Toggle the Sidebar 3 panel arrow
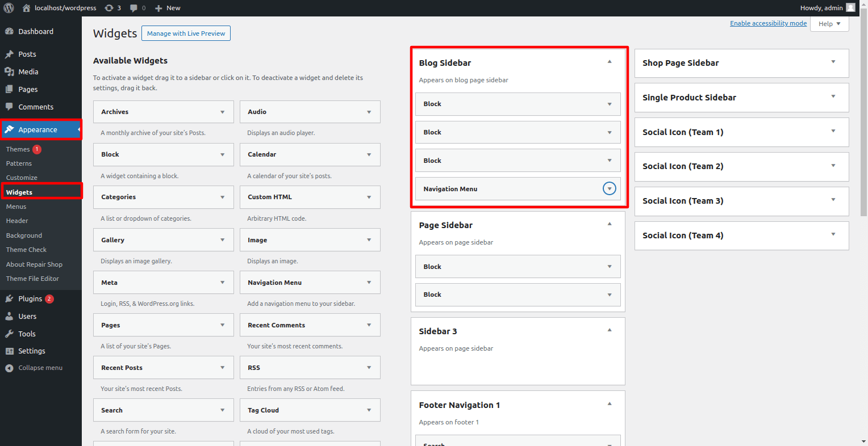868x446 pixels. 610,330
